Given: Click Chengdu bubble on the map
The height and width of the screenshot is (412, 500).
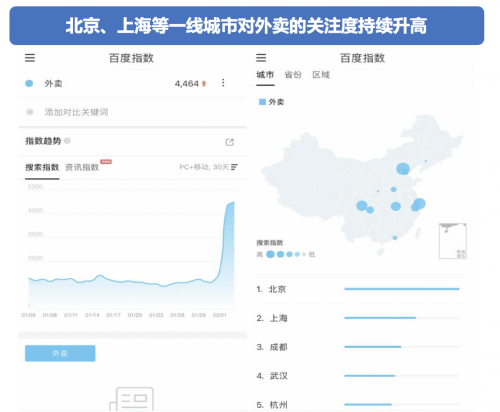Looking at the screenshot, I should 362,206.
